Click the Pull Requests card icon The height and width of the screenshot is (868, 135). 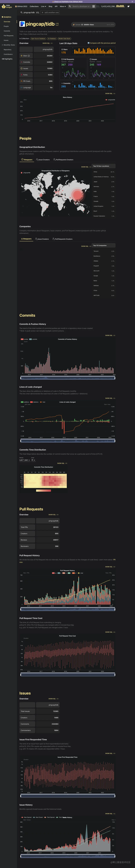coord(62,59)
